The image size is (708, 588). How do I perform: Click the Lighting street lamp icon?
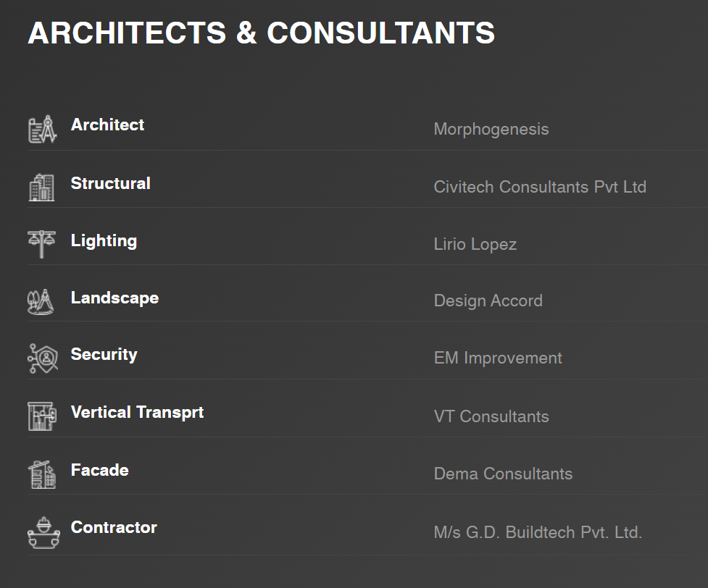click(41, 244)
